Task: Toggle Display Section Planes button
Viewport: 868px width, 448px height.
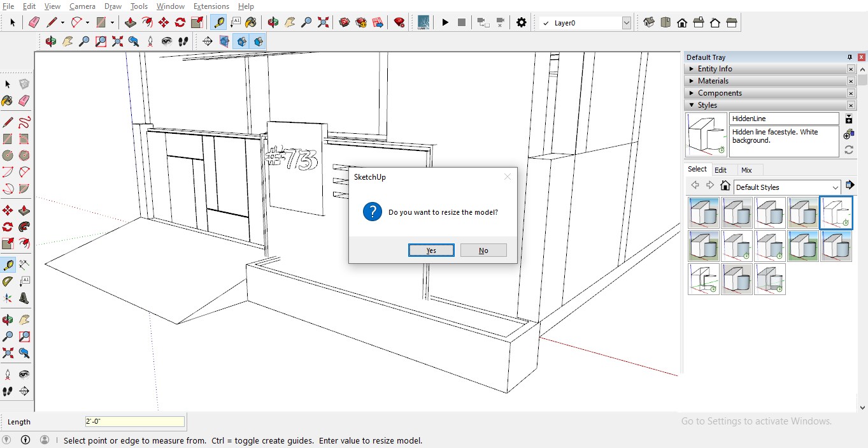Action: pos(224,41)
